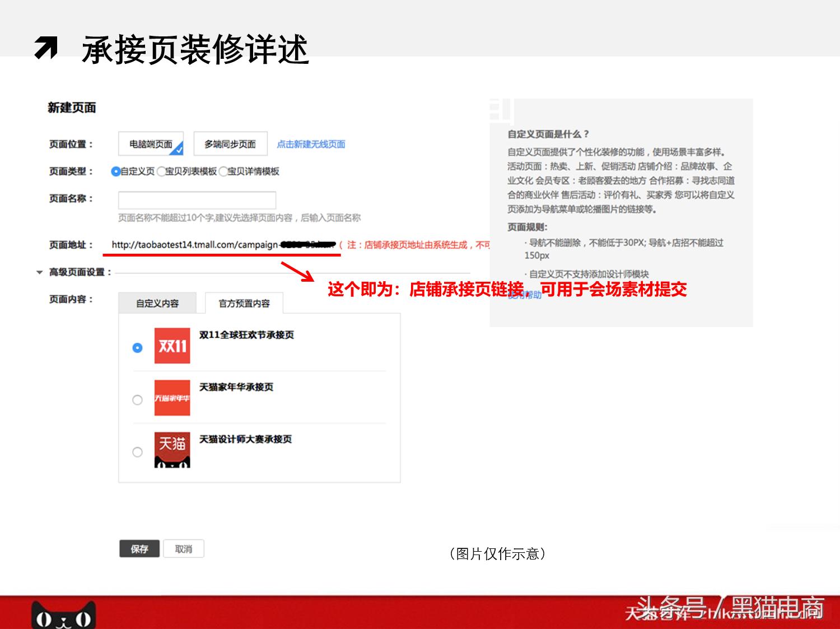Select 天猫设计师大赛承接页 option

[138, 452]
